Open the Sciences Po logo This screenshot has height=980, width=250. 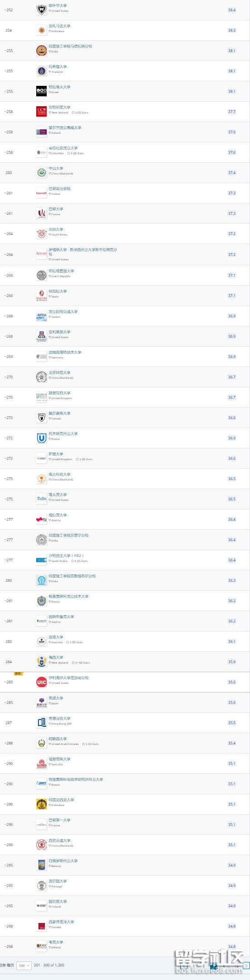pos(42,193)
